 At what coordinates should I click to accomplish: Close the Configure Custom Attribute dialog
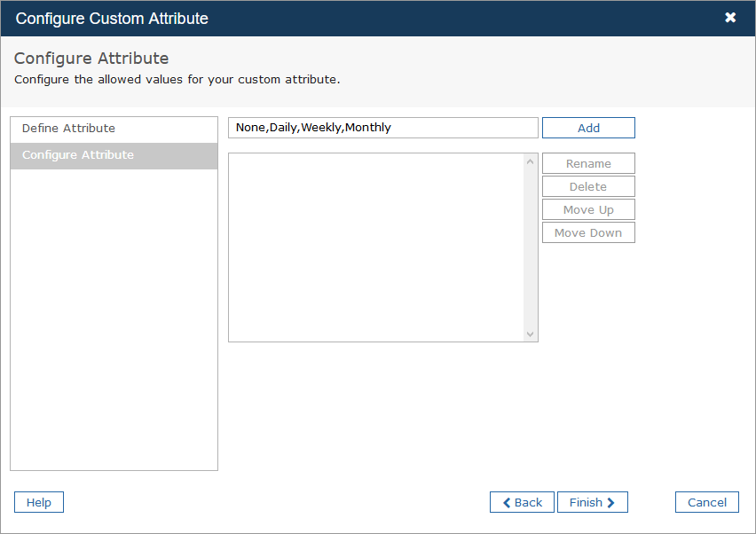pyautogui.click(x=730, y=18)
